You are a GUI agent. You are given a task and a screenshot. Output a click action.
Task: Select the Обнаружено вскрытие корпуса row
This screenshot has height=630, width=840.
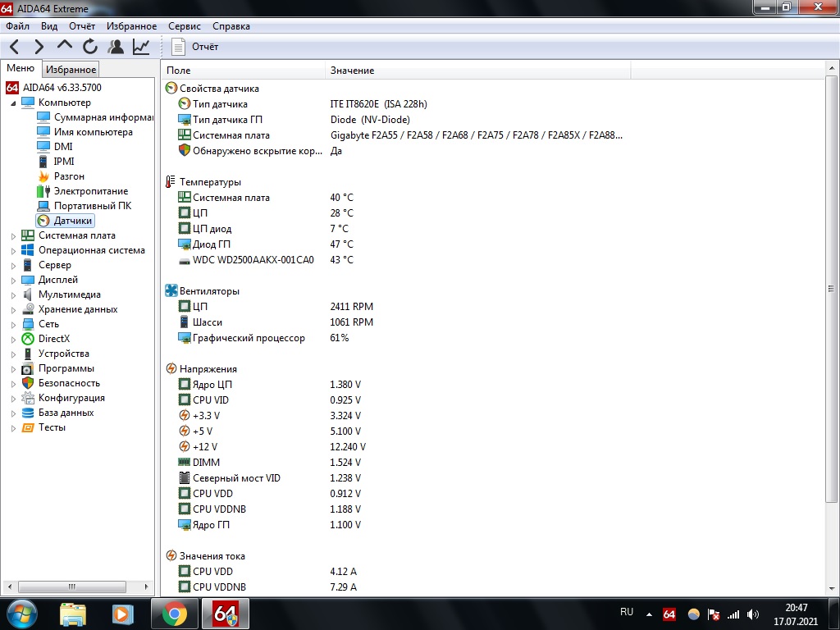point(396,151)
